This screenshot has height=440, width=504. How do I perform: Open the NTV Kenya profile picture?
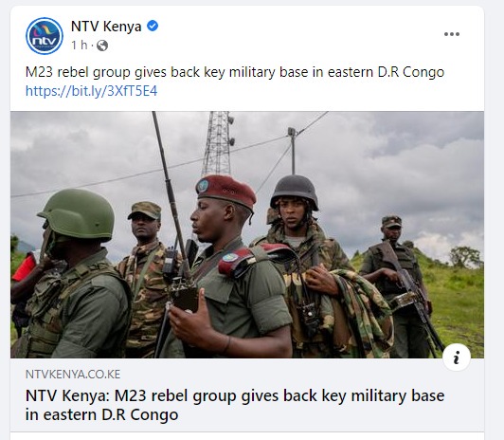coord(45,36)
